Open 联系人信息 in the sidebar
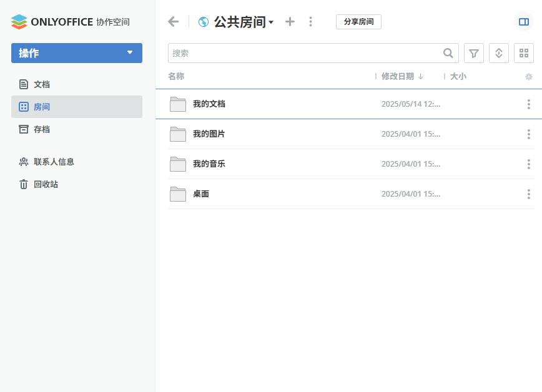 (77, 162)
